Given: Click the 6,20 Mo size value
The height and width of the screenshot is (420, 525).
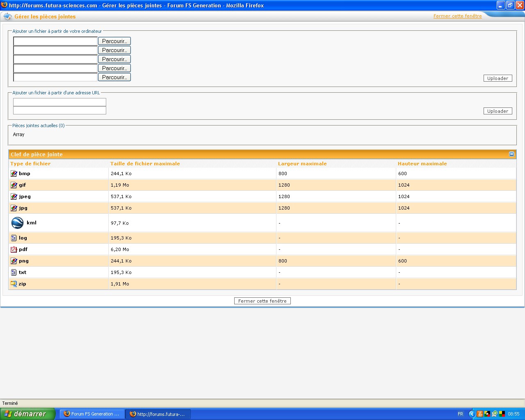Looking at the screenshot, I should (120, 249).
